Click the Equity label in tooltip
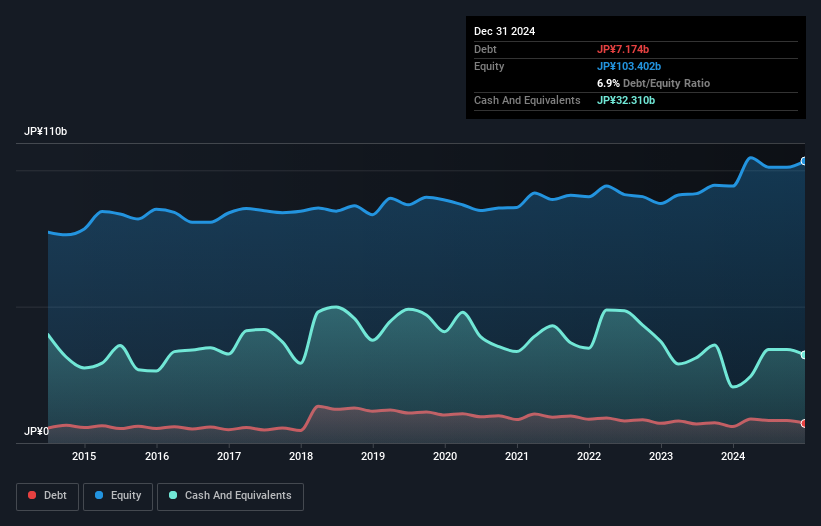 click(x=489, y=66)
